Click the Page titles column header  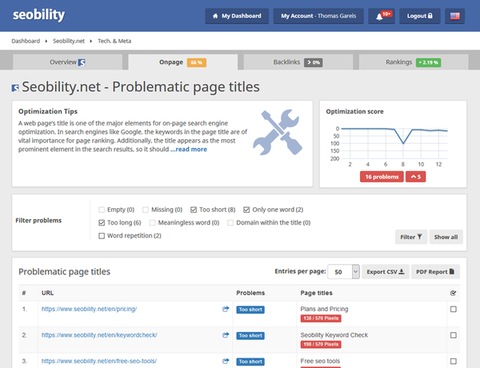(316, 293)
